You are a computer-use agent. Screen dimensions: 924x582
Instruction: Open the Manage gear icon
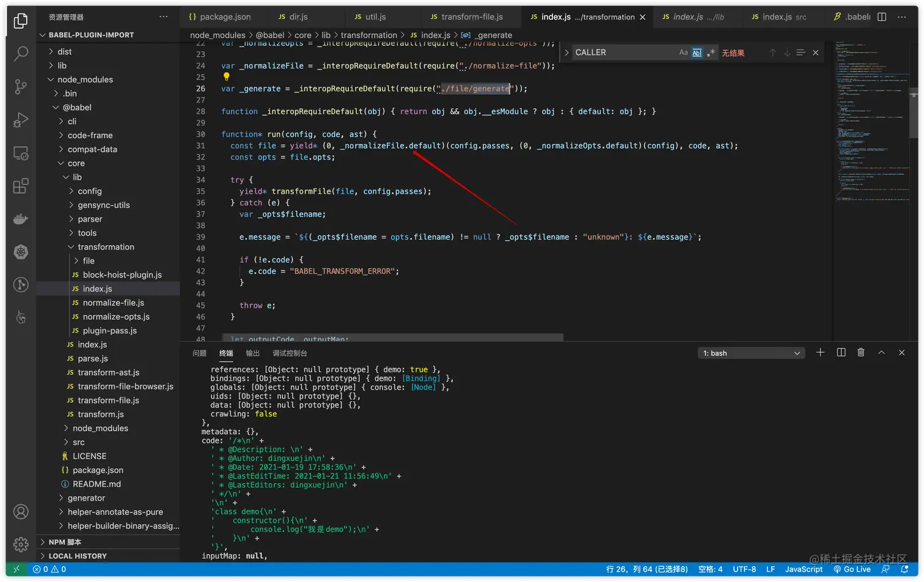21,544
